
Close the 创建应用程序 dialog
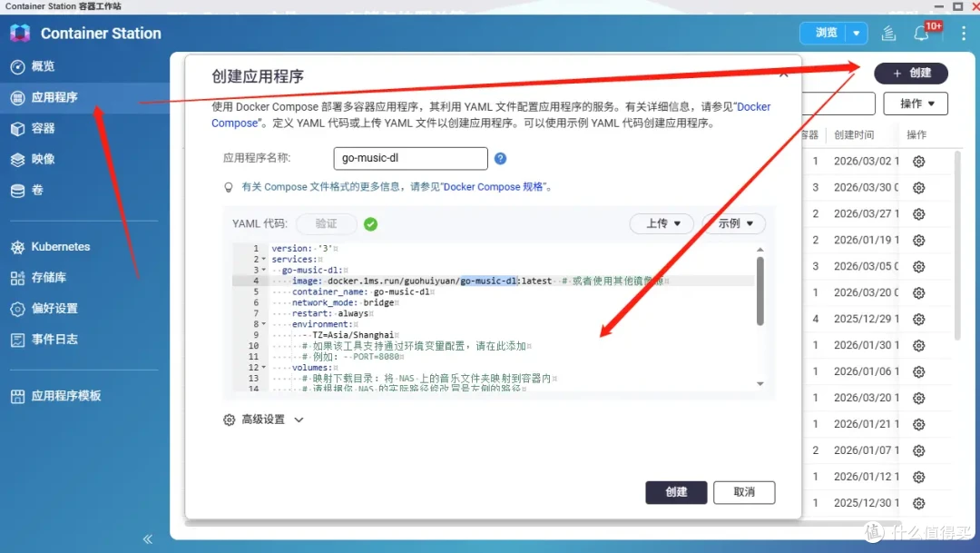coord(784,74)
